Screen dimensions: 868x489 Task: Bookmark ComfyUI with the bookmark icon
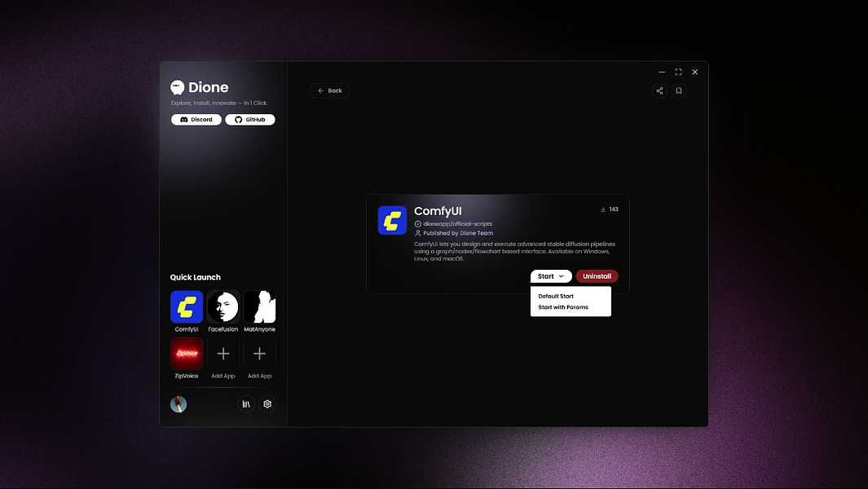tap(679, 90)
